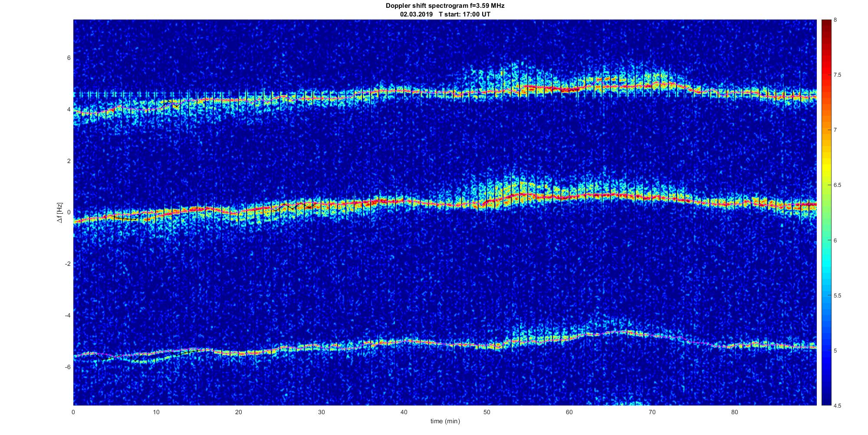Click the x-axis tick label 20
This screenshot has width=868, height=435.
point(239,412)
